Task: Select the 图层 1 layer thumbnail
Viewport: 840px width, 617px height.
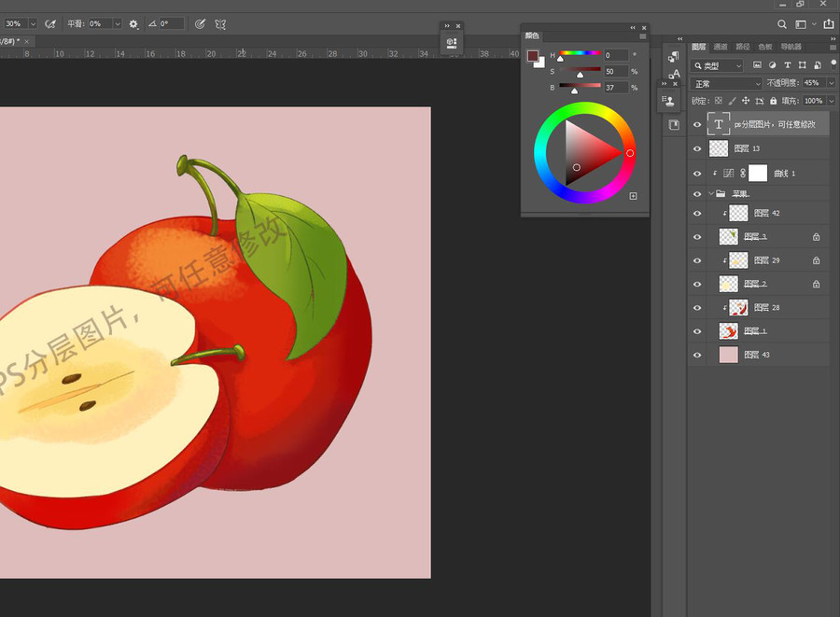Action: coord(728,331)
